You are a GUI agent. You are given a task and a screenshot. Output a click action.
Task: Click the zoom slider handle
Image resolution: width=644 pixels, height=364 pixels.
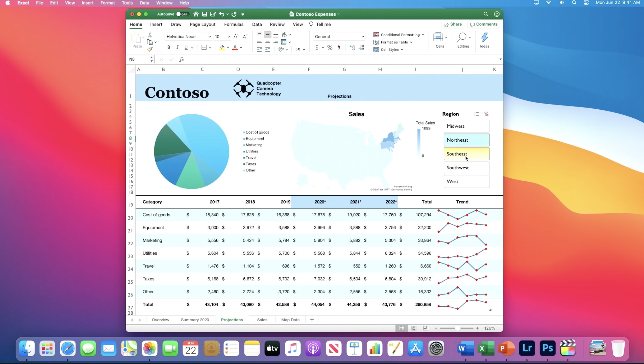pyautogui.click(x=457, y=328)
